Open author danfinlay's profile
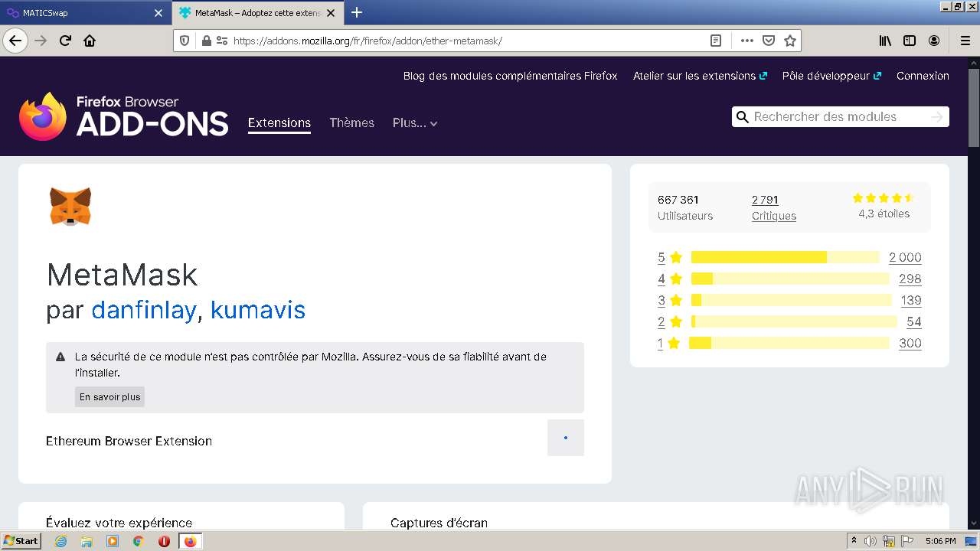Screen dimensions: 980x551 point(143,310)
